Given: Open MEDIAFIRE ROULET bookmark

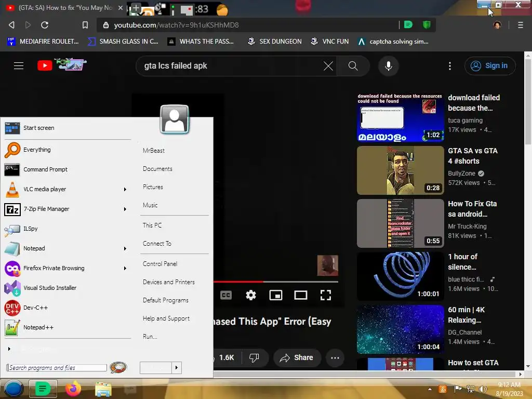Looking at the screenshot, I should point(43,42).
